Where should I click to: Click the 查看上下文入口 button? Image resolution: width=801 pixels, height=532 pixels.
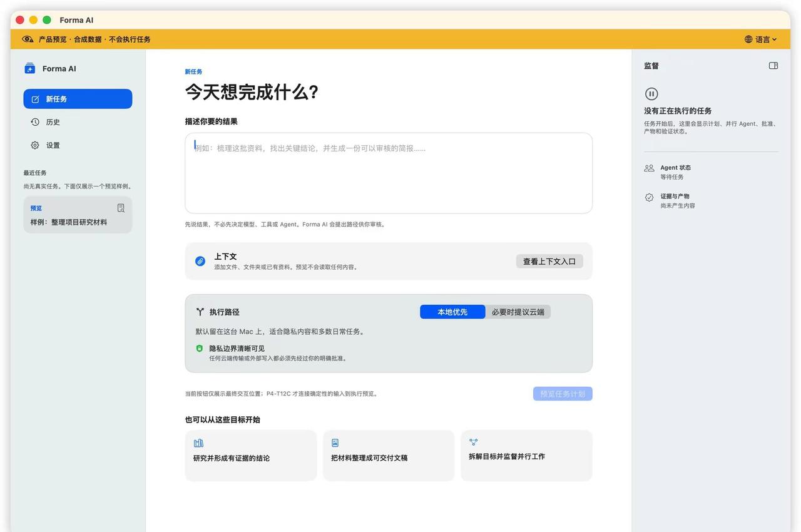(x=549, y=261)
